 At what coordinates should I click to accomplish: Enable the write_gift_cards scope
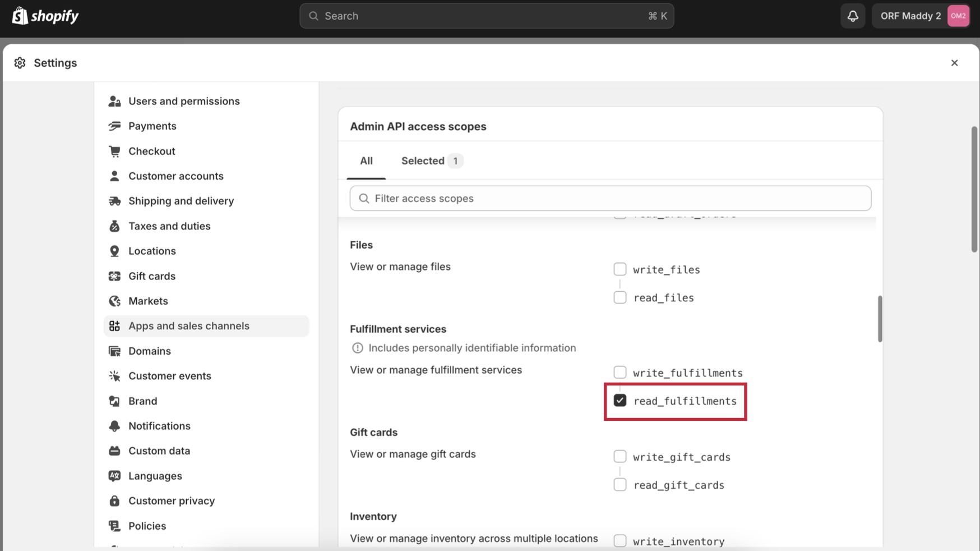(x=620, y=457)
